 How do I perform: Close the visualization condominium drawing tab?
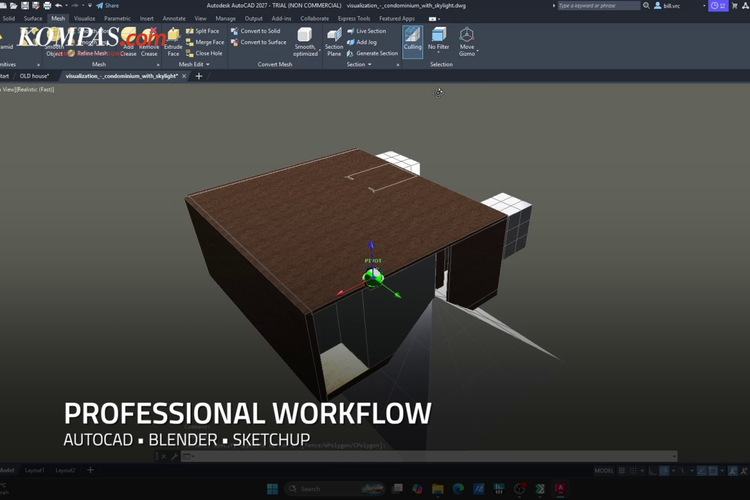coord(184,76)
